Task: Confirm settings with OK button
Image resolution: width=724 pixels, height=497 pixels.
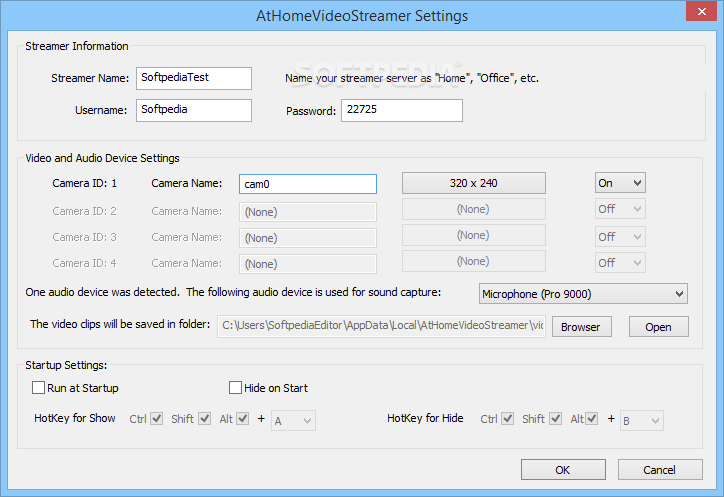Action: tap(563, 470)
